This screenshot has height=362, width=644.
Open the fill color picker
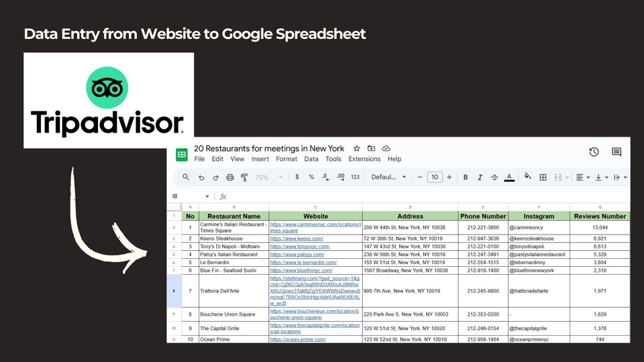click(x=527, y=177)
